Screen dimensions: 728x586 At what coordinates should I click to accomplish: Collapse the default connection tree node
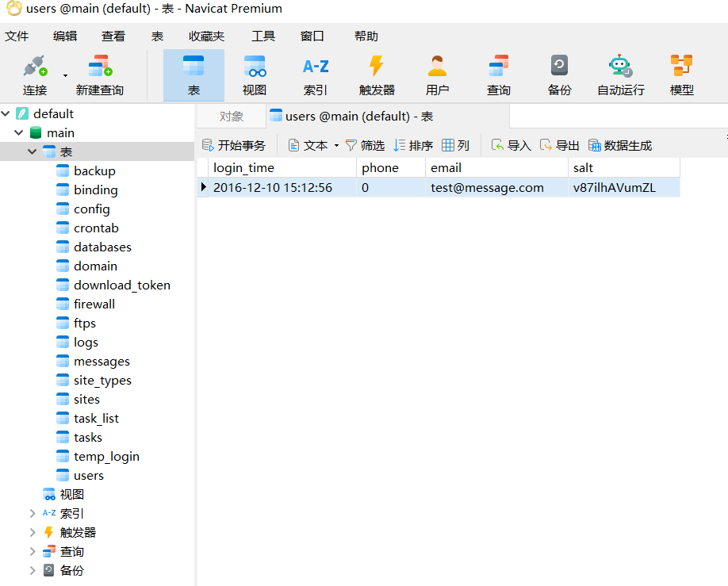click(7, 114)
